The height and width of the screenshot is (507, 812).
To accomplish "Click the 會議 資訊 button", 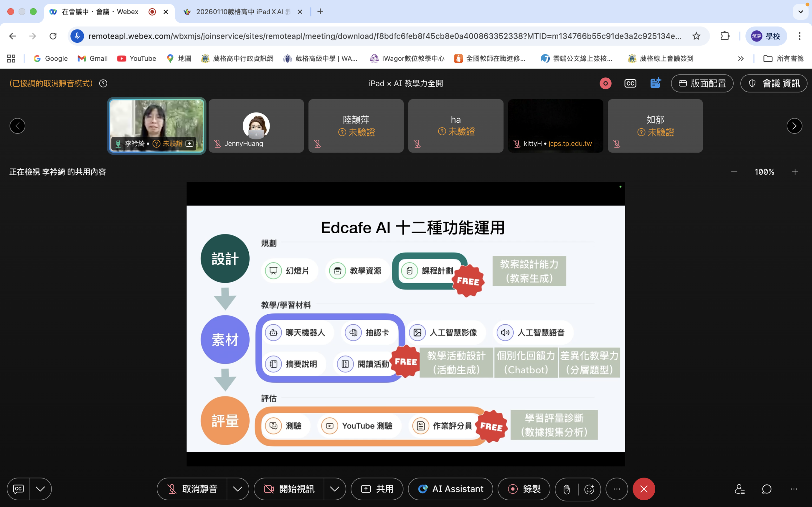I will 774,83.
